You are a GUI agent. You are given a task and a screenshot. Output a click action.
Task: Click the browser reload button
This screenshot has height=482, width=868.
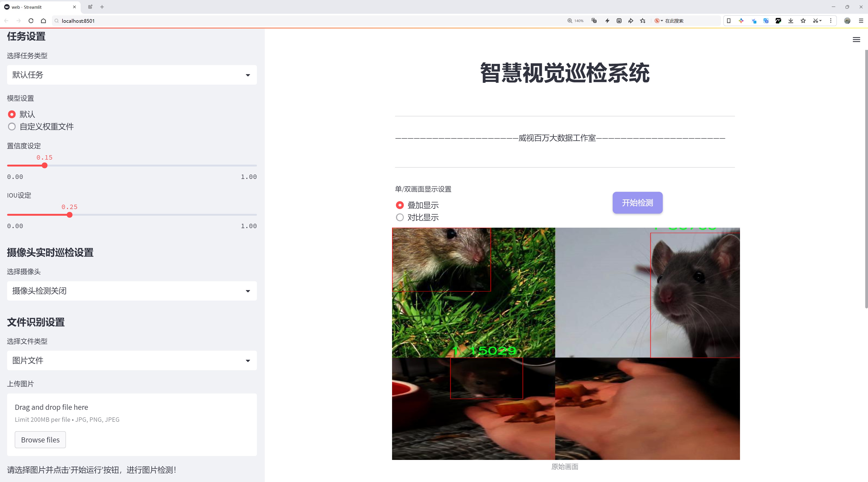click(31, 21)
